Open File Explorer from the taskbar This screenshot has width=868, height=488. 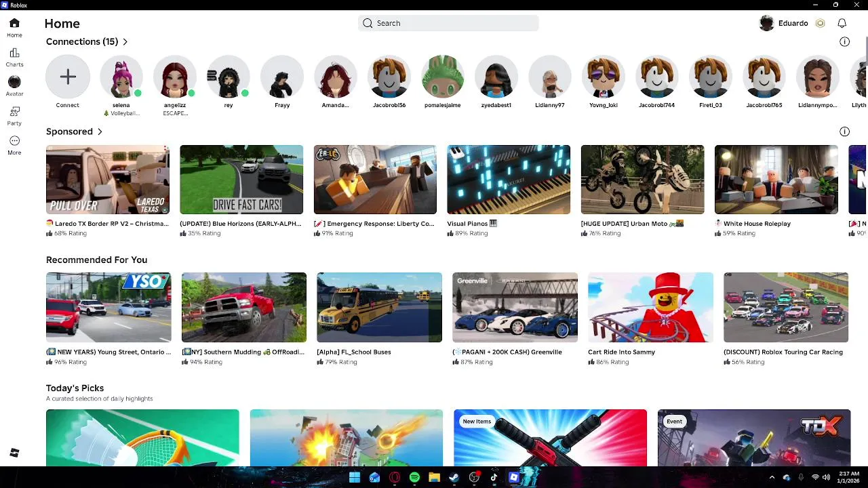(x=434, y=478)
